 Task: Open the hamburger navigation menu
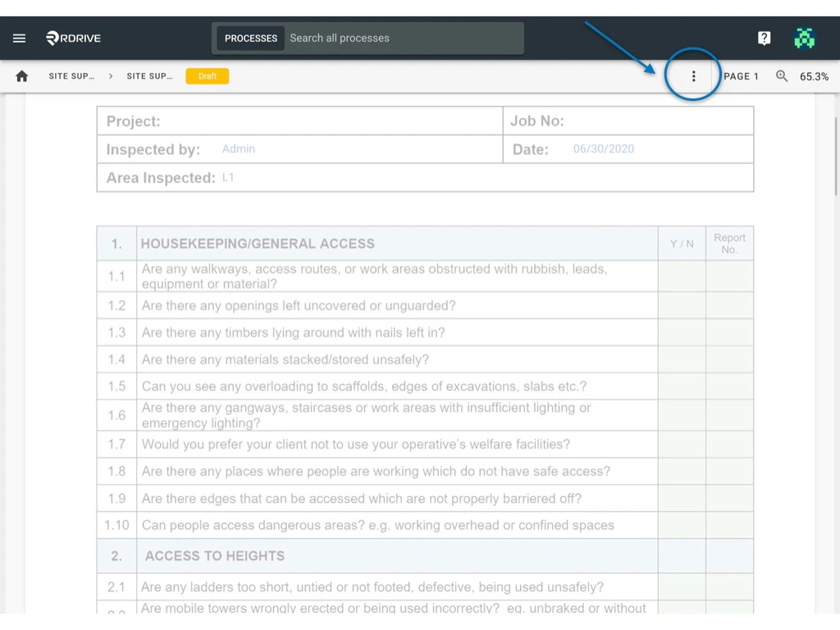19,37
